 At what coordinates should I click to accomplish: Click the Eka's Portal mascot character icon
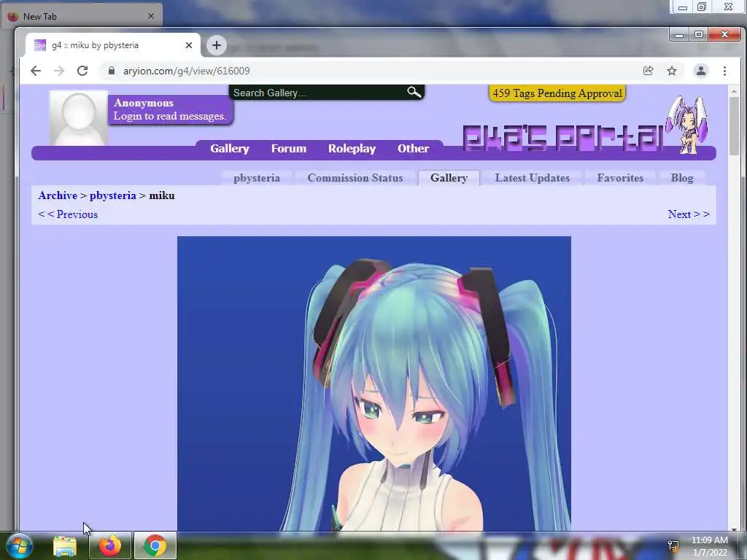coord(688,124)
